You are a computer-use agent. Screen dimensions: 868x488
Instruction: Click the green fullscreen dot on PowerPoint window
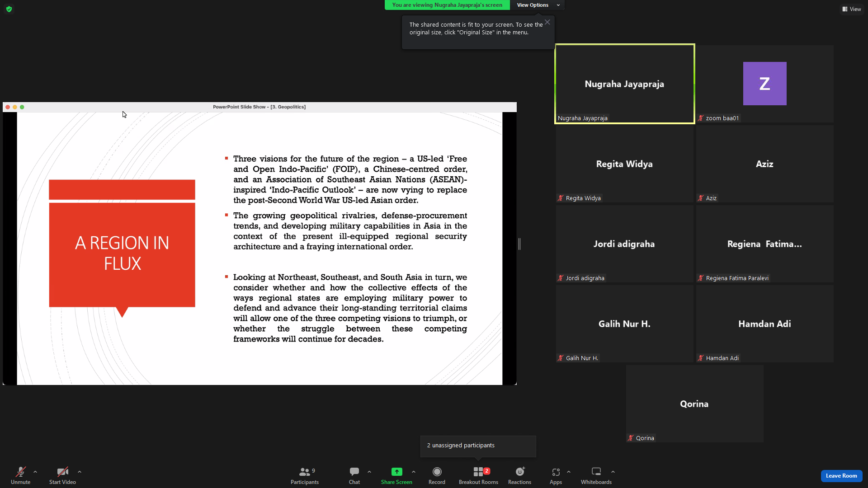click(22, 107)
